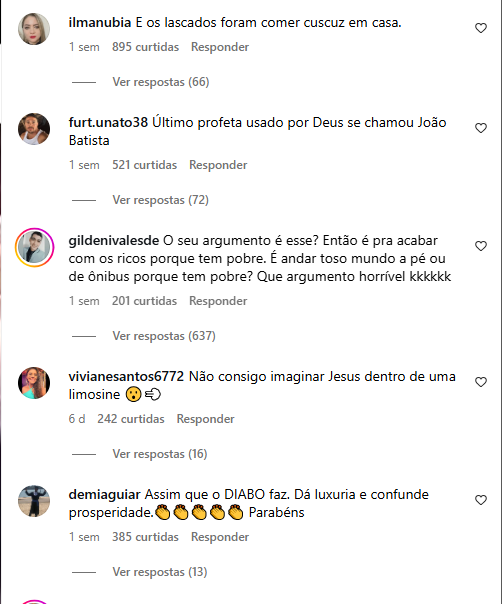
Task: Expand Ver respostas (72)
Action: pyautogui.click(x=160, y=200)
